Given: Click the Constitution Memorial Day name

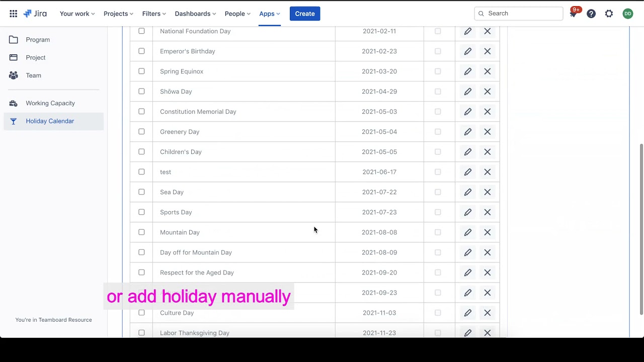Looking at the screenshot, I should (x=198, y=112).
